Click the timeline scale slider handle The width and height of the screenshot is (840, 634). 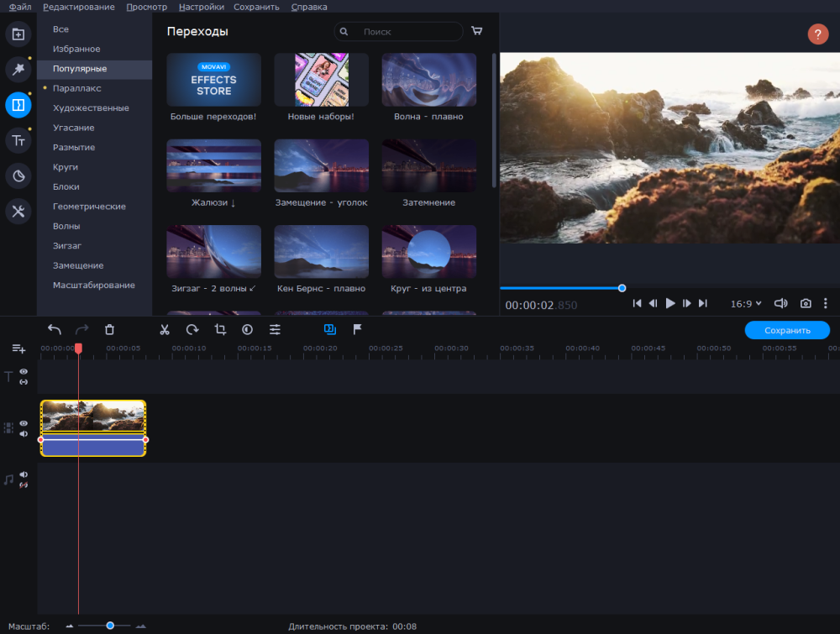pos(110,626)
